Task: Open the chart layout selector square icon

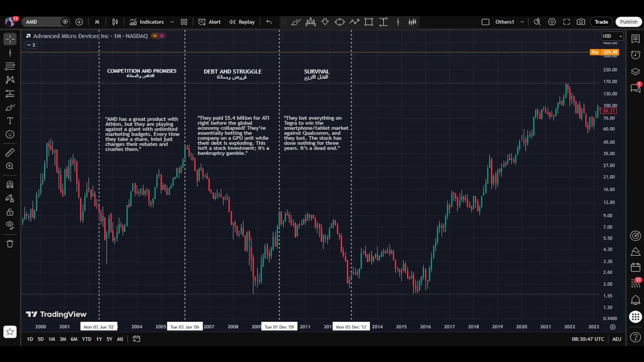Action: [485, 22]
